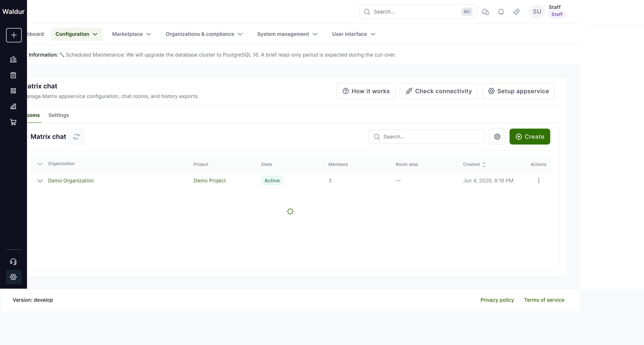The width and height of the screenshot is (644, 345).
Task: Open the SU user avatar menu
Action: [537, 12]
